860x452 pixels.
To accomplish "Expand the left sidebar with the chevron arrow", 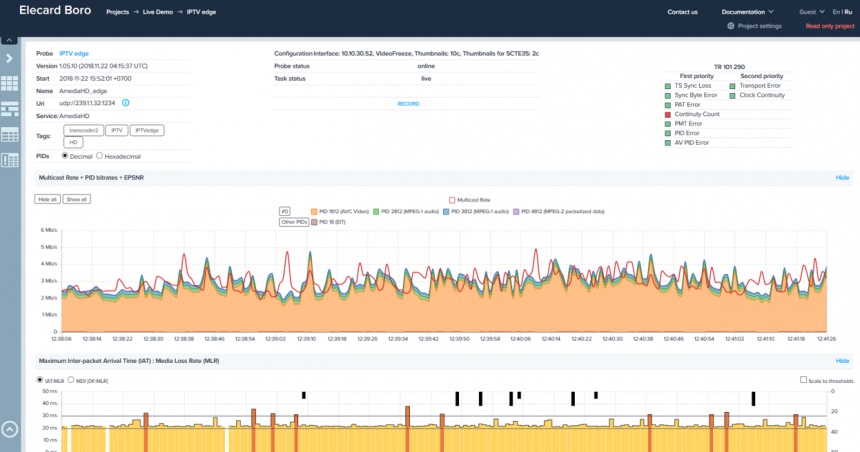I will point(10,59).
